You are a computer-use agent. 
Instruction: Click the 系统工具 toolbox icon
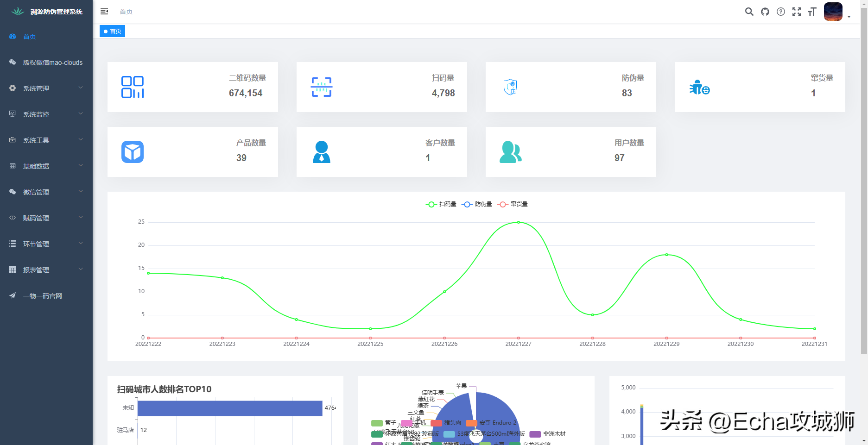[x=13, y=140]
